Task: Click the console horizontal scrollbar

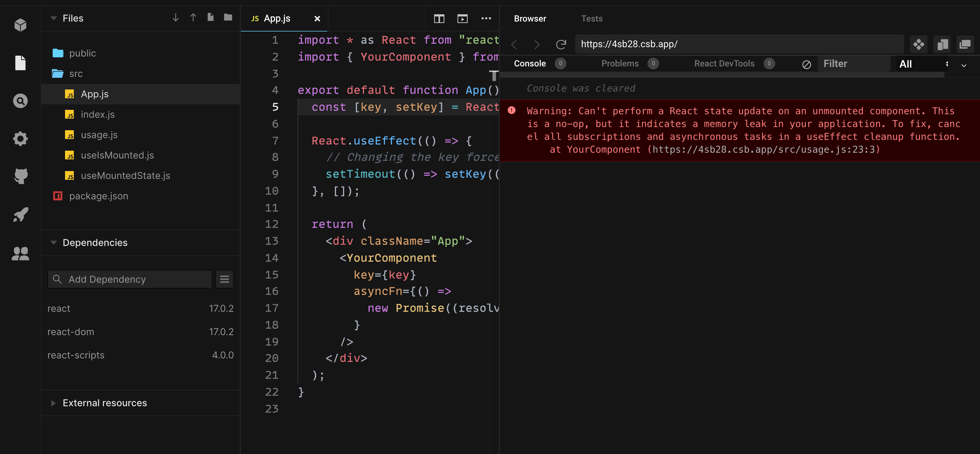Action: 723,75
